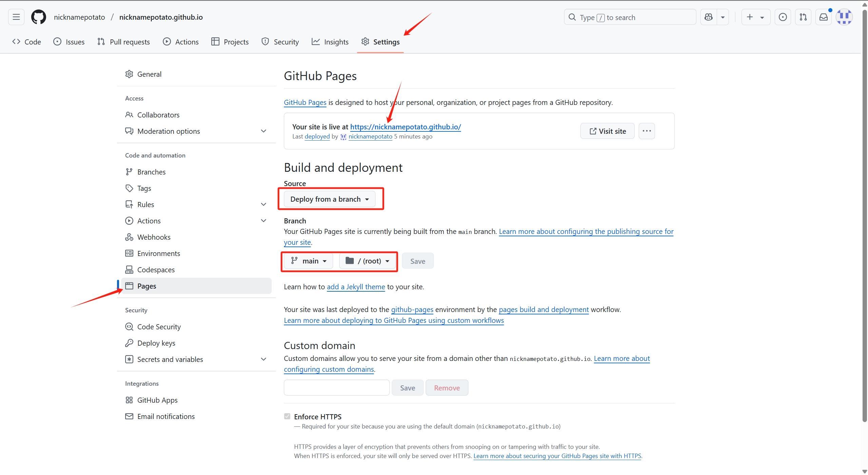The image size is (868, 475).
Task: Expand Secrets and variables in sidebar
Action: [x=264, y=359]
